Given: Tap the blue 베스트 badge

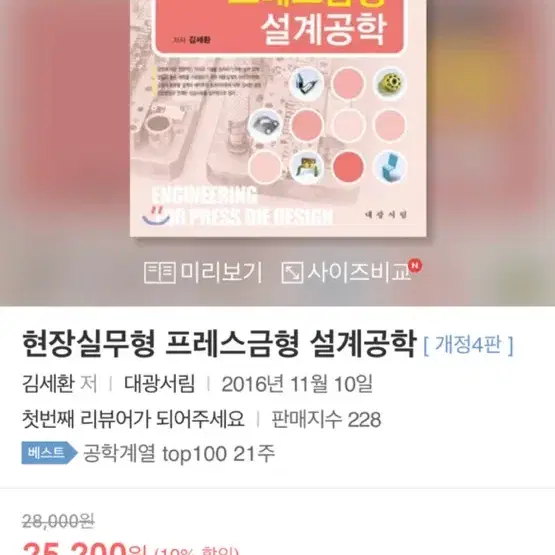Looking at the screenshot, I should pos(49,453).
